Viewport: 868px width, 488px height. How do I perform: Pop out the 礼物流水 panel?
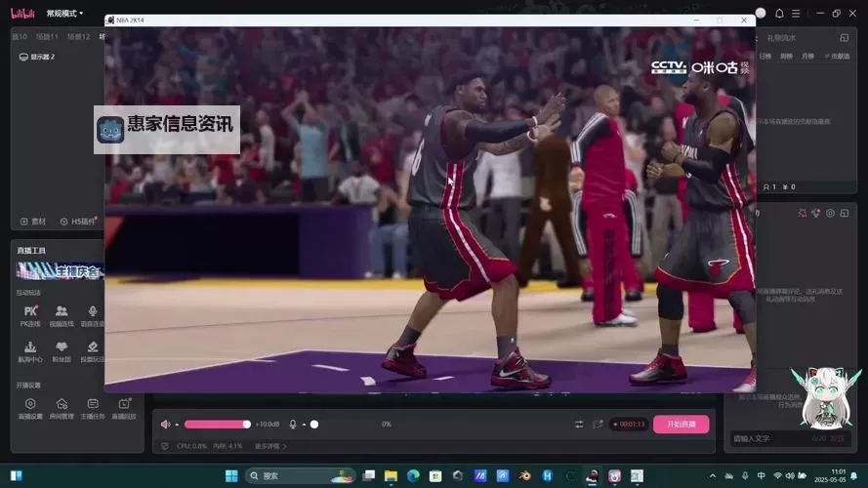coord(845,38)
